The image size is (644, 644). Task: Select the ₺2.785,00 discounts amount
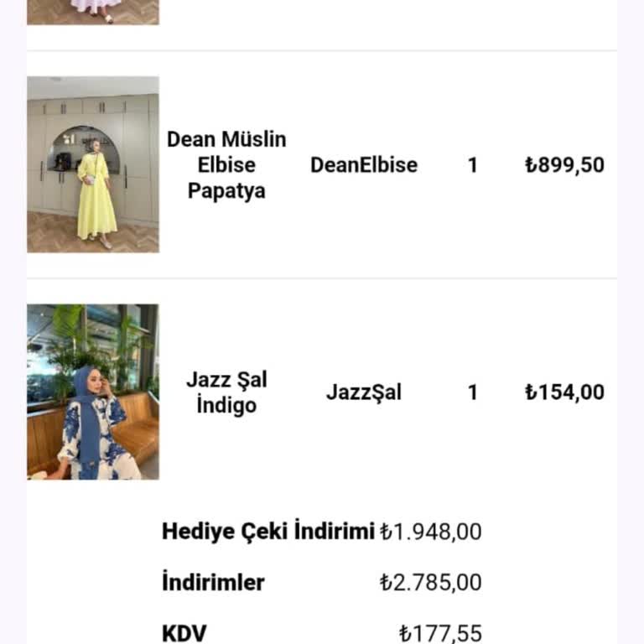(431, 583)
